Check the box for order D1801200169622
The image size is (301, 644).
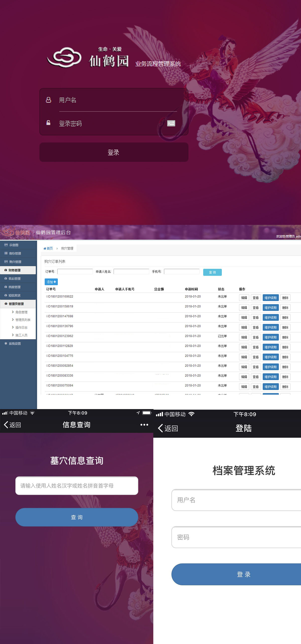[x=47, y=296]
